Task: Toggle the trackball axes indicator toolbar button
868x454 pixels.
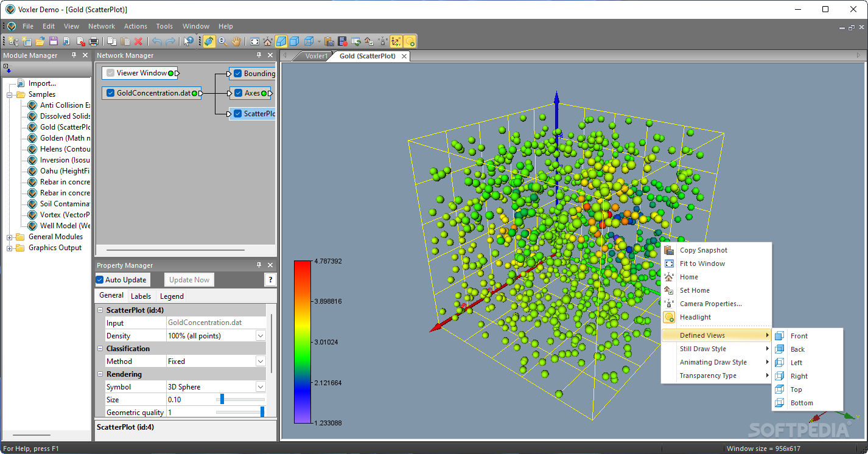Action: click(x=396, y=41)
